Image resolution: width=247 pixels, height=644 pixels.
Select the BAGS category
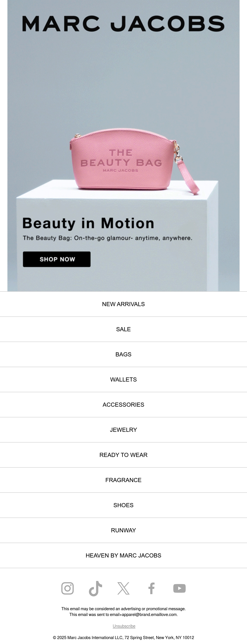click(123, 354)
